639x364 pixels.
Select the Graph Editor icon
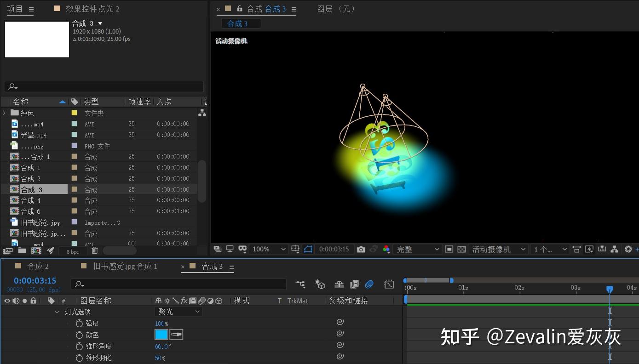pos(389,284)
